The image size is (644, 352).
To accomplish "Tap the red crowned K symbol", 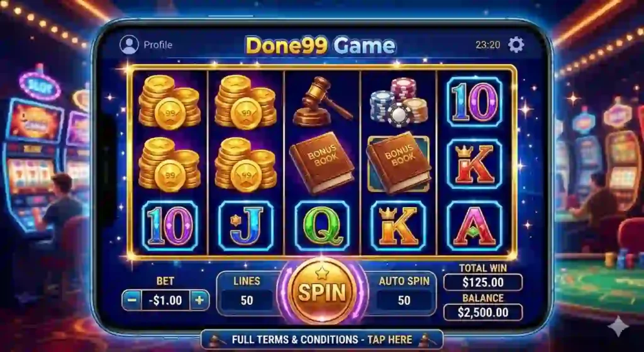I will [x=474, y=164].
